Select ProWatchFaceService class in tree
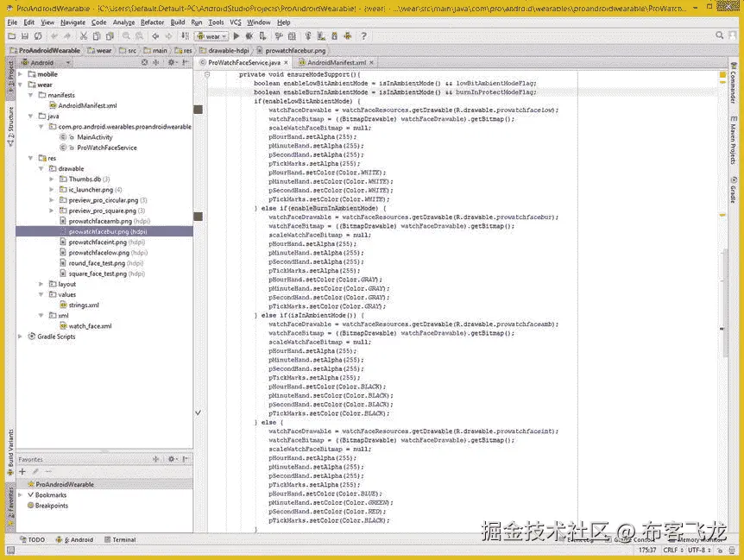 tap(98, 148)
